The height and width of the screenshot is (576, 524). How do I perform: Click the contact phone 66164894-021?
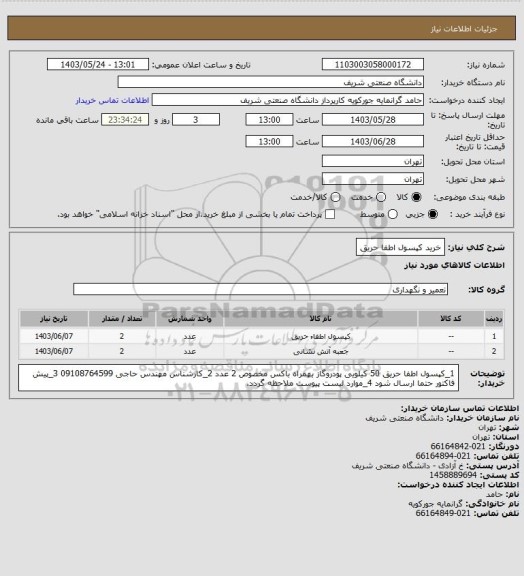pos(443,456)
